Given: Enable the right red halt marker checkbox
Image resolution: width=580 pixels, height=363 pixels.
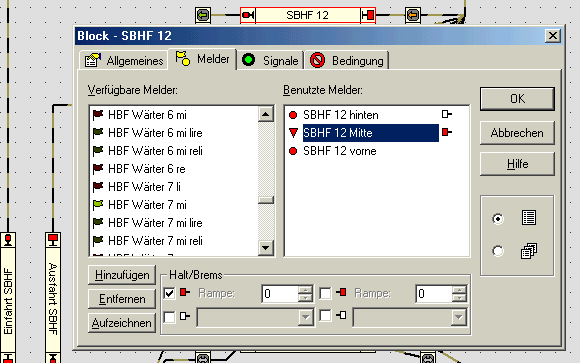Looking at the screenshot, I should 326,294.
